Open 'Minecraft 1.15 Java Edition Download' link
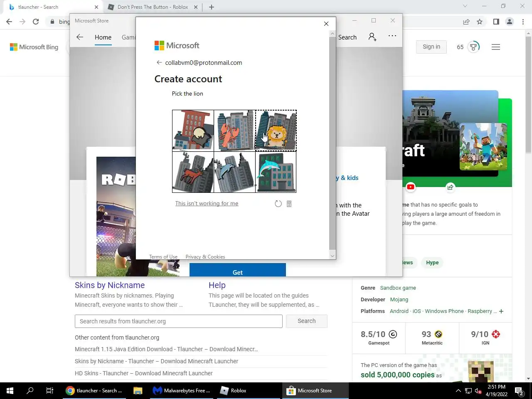Viewport: 532px width, 399px height. [x=166, y=349]
